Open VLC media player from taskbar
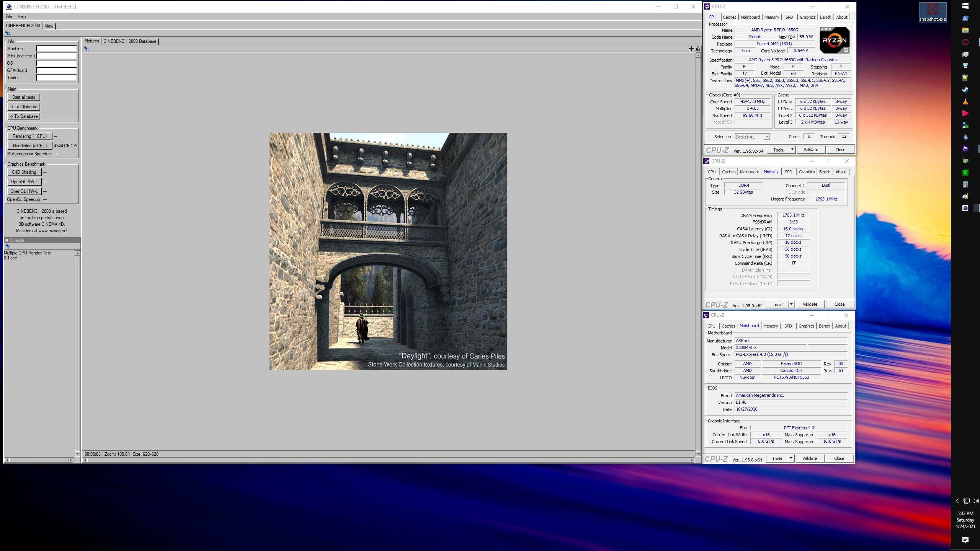This screenshot has width=980, height=551. click(x=965, y=101)
